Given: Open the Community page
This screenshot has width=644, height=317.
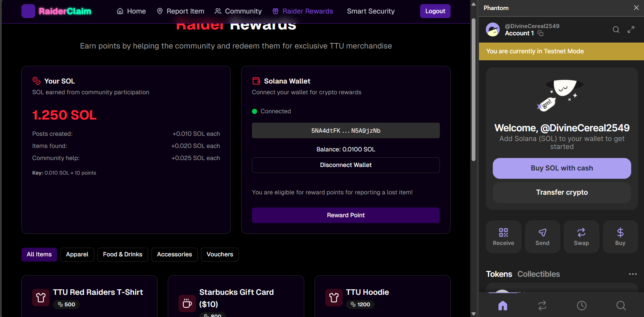Looking at the screenshot, I should click(238, 11).
